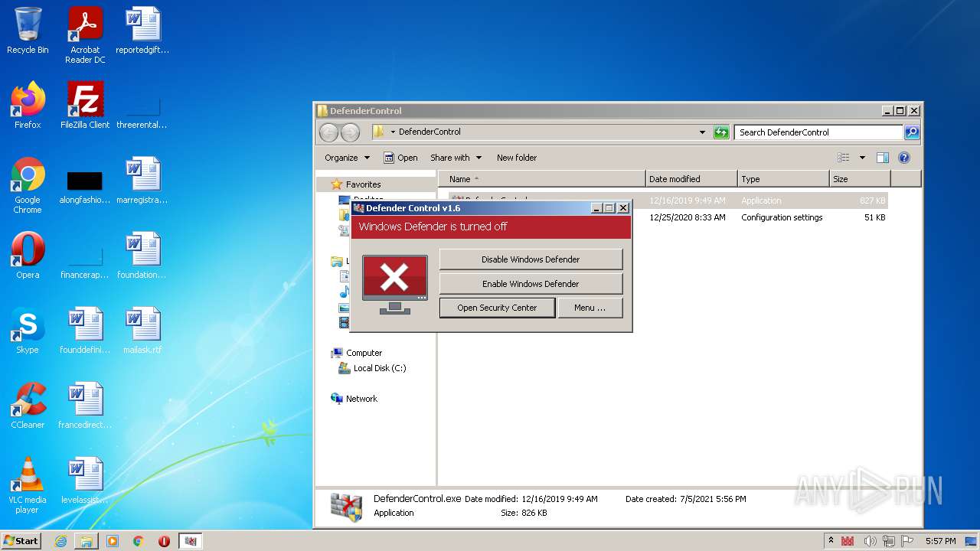
Task: Select the francedirect Word document icon
Action: pos(85,405)
